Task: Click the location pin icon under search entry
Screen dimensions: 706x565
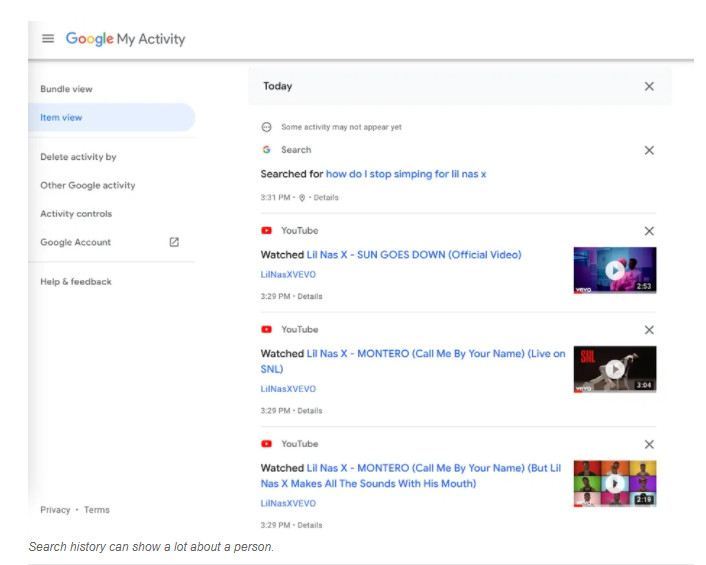Action: click(302, 198)
